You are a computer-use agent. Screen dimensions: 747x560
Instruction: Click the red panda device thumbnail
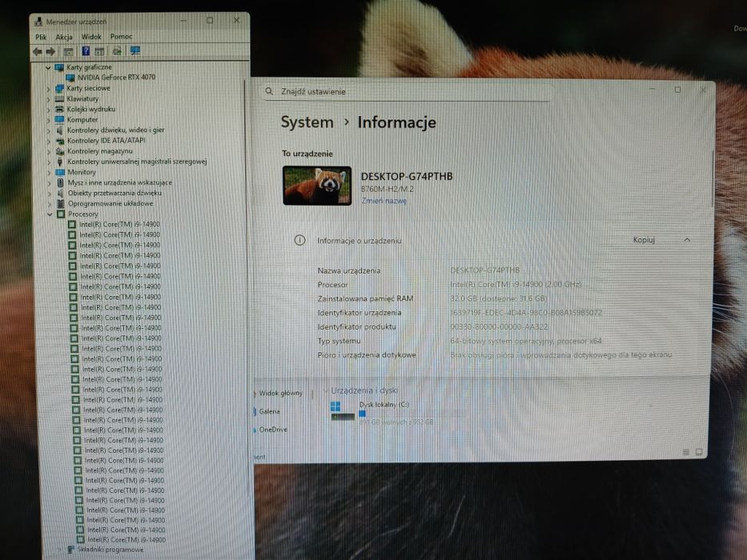(x=317, y=186)
